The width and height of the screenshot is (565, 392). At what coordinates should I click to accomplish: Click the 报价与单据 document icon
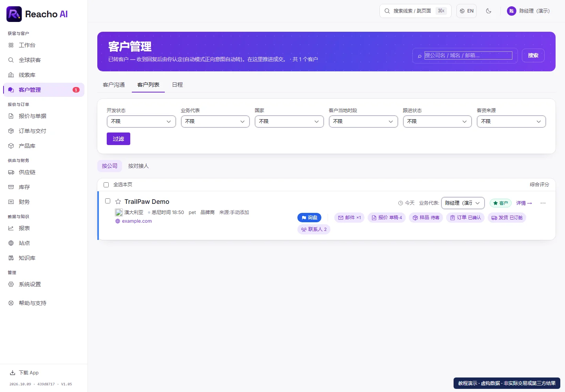pyautogui.click(x=11, y=116)
